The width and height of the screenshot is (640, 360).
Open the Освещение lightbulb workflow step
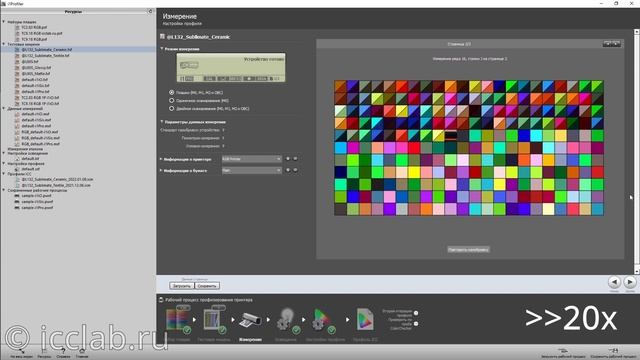287,320
